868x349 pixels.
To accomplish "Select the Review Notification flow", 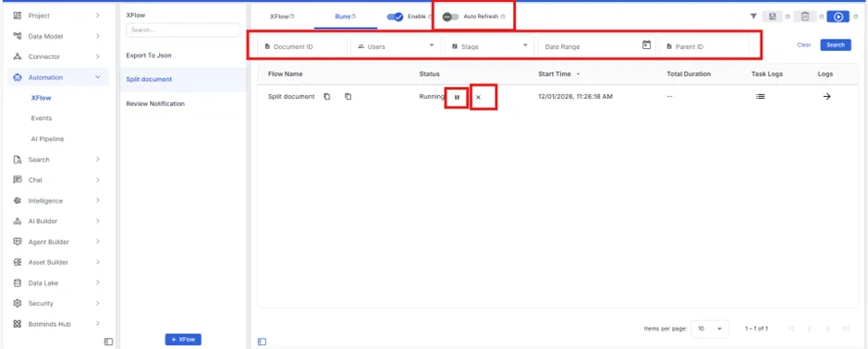I will click(x=183, y=103).
